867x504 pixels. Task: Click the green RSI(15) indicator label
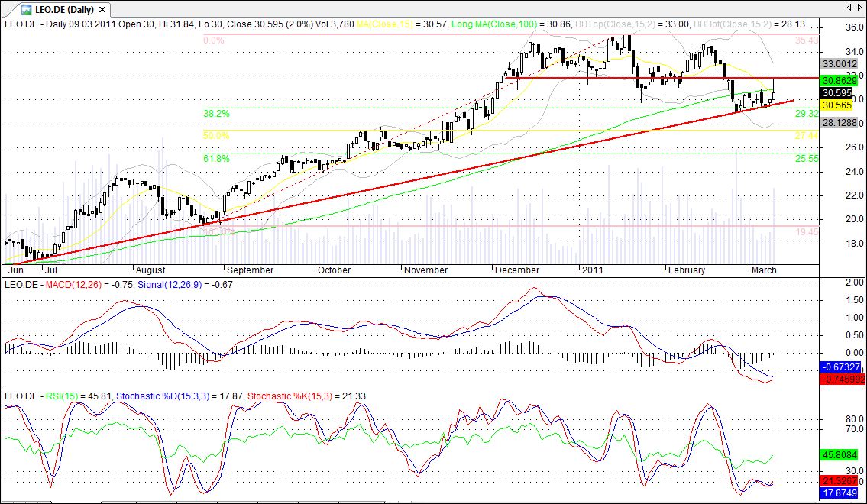pyautogui.click(x=62, y=396)
